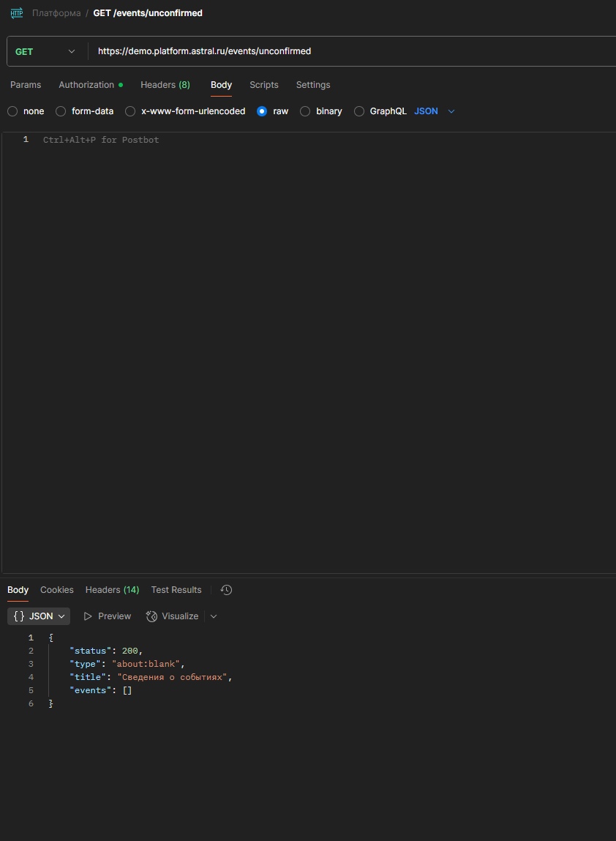616x841 pixels.
Task: Select the raw body type radio
Action: coord(262,111)
